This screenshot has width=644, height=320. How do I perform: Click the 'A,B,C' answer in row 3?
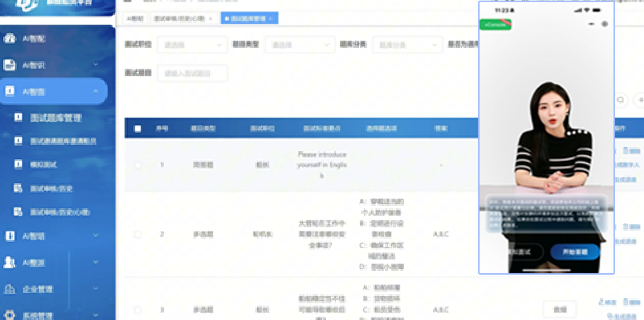click(441, 309)
